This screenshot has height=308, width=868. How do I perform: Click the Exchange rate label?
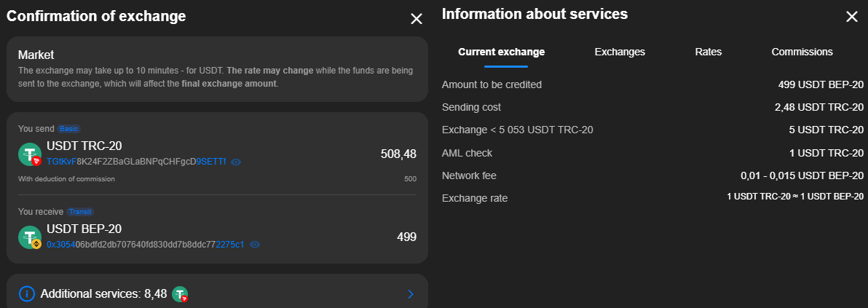pos(474,198)
